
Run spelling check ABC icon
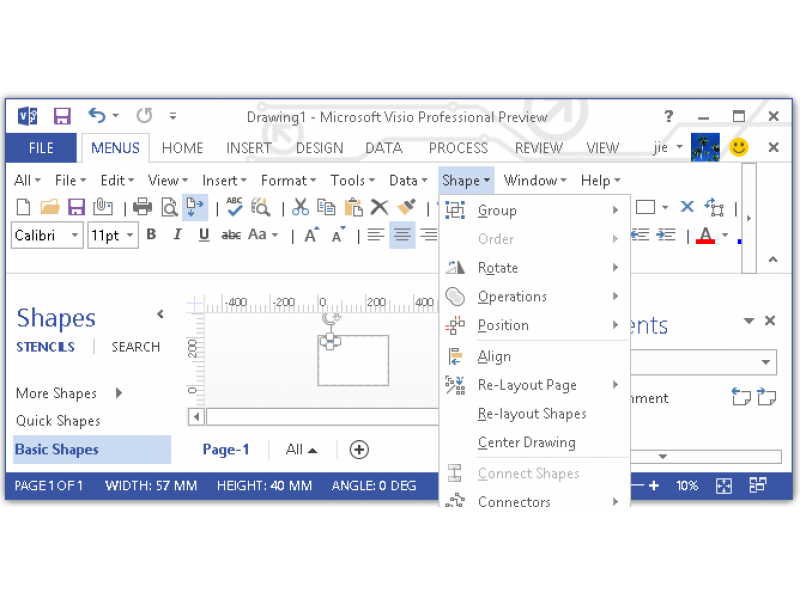pyautogui.click(x=234, y=207)
